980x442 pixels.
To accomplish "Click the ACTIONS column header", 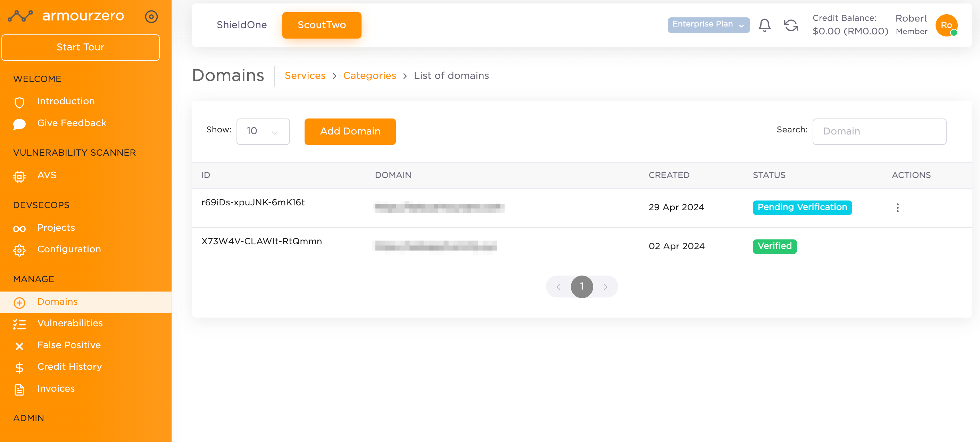I will coord(911,175).
